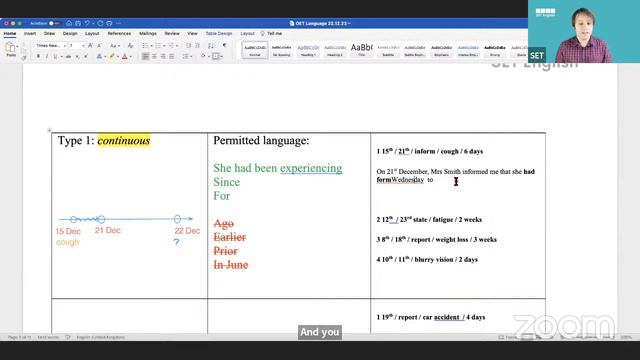Decrease paragraph indent

click(189, 45)
